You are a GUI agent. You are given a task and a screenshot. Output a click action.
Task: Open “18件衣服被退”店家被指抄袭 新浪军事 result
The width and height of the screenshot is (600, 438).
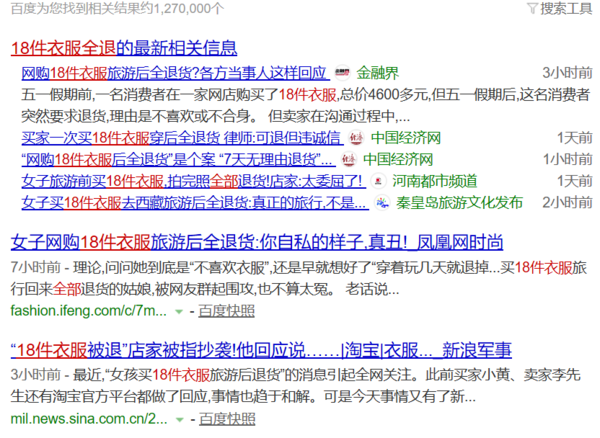[261, 350]
